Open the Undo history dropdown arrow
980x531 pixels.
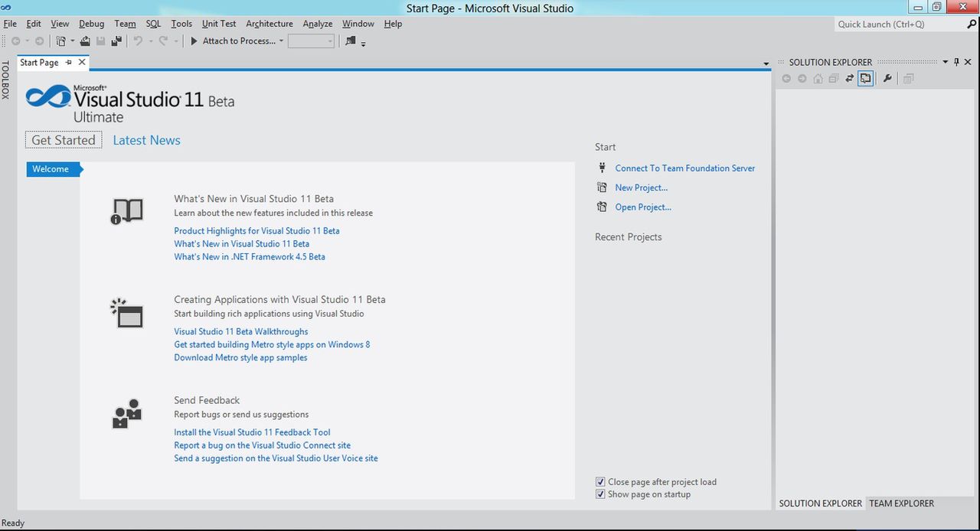tap(150, 41)
